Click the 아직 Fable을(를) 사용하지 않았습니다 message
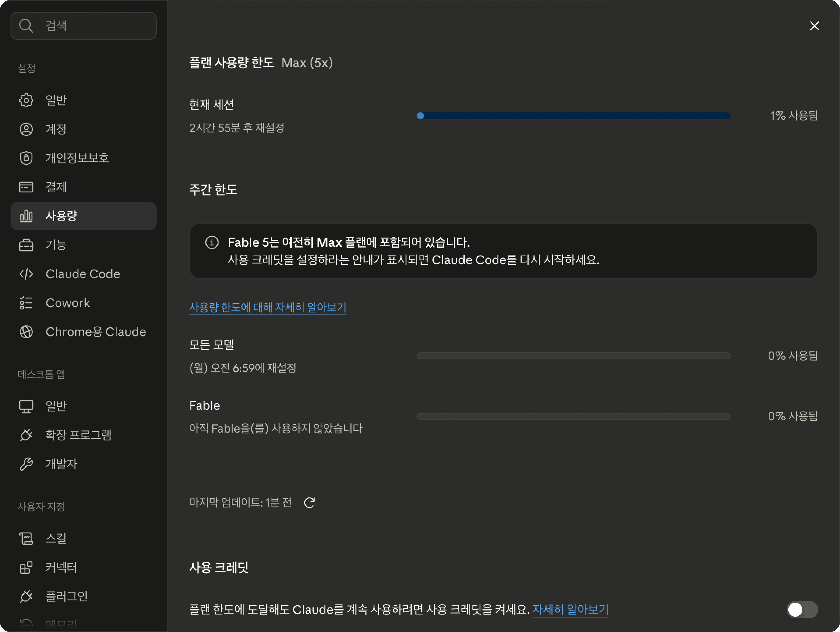 coord(276,429)
